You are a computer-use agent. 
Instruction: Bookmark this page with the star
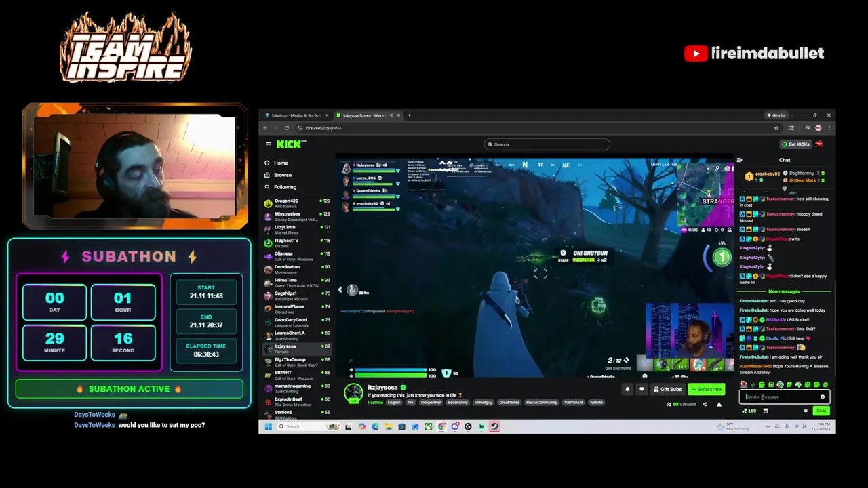(x=776, y=128)
